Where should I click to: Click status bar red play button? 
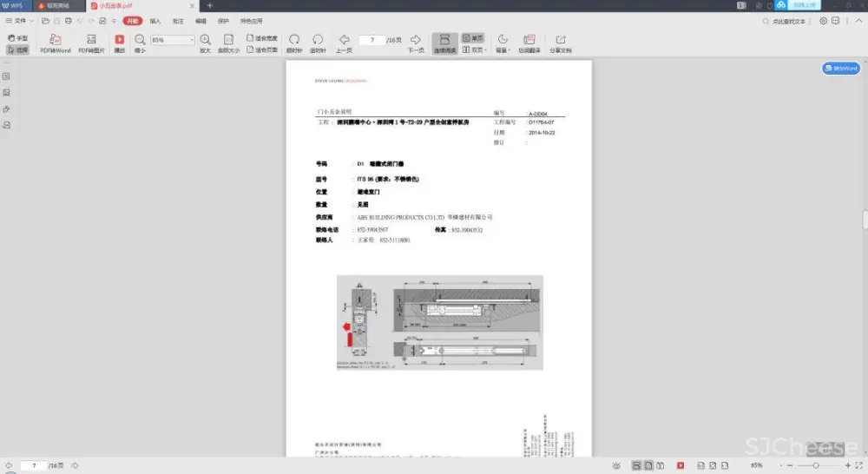pyautogui.click(x=681, y=465)
